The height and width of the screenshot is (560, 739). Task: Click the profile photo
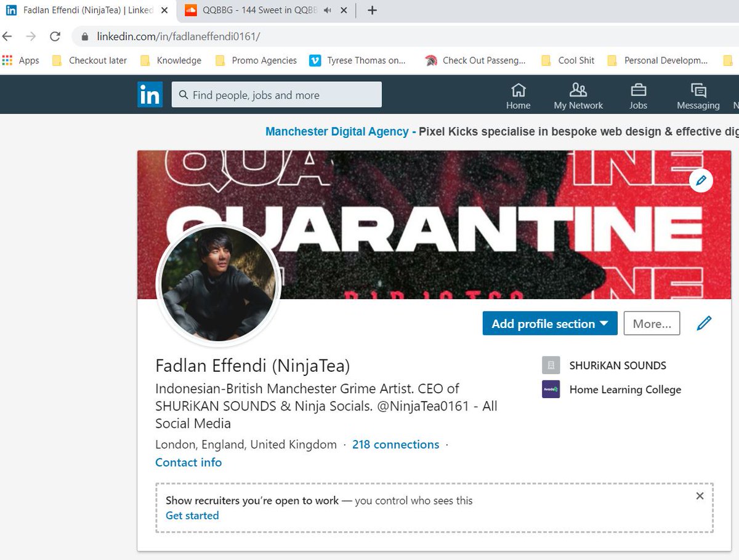[219, 284]
